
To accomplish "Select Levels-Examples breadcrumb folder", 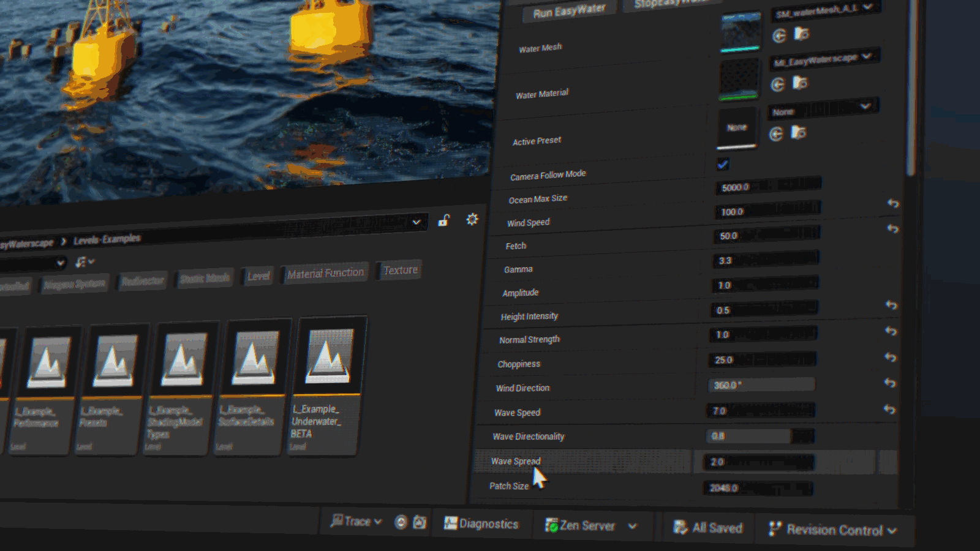I will tap(107, 239).
